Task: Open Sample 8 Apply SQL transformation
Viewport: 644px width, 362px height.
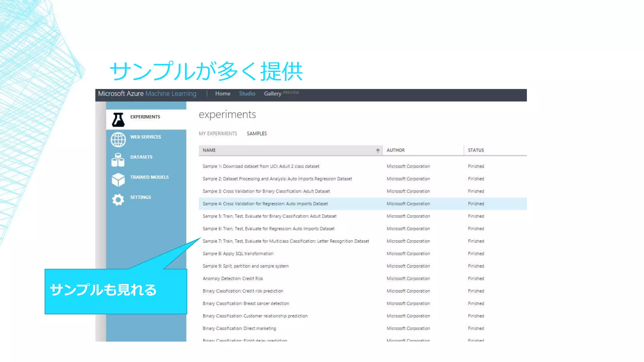Action: point(238,254)
